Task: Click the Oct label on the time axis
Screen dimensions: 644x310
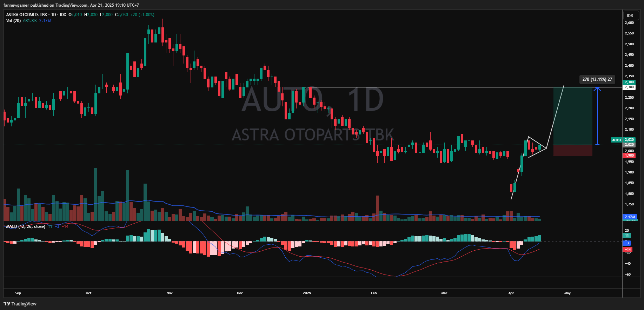Action: coord(88,293)
